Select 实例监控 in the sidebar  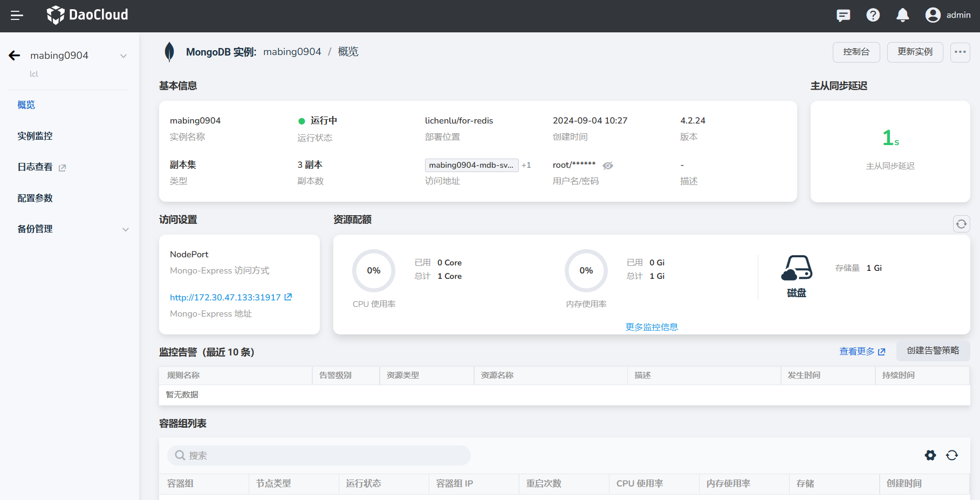(35, 136)
